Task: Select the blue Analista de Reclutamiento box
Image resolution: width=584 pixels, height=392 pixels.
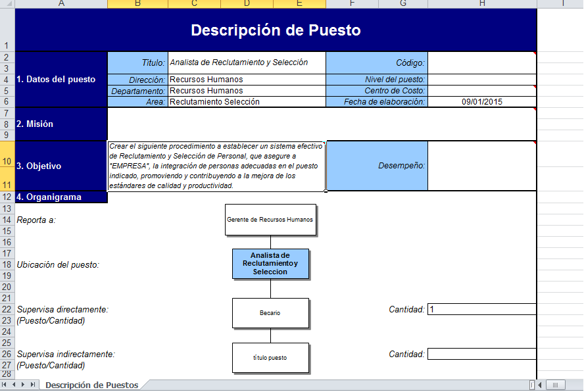Action: click(x=270, y=264)
